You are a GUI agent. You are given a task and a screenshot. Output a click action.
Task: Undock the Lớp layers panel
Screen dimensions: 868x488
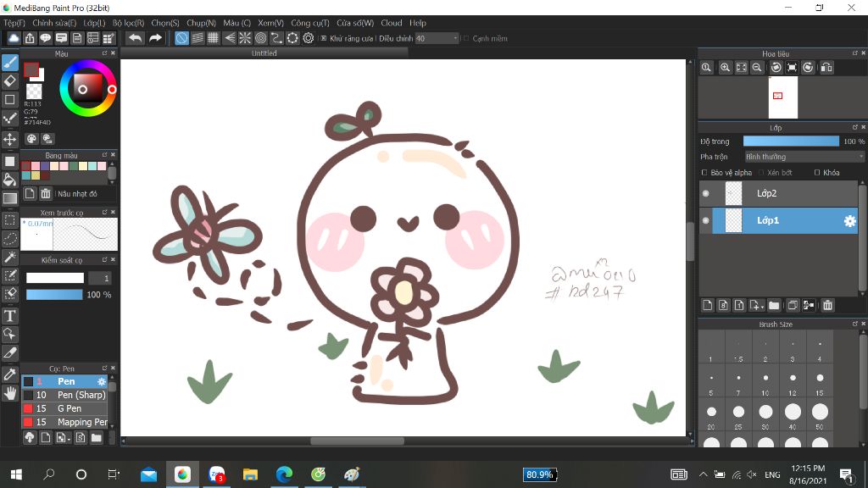pos(854,127)
